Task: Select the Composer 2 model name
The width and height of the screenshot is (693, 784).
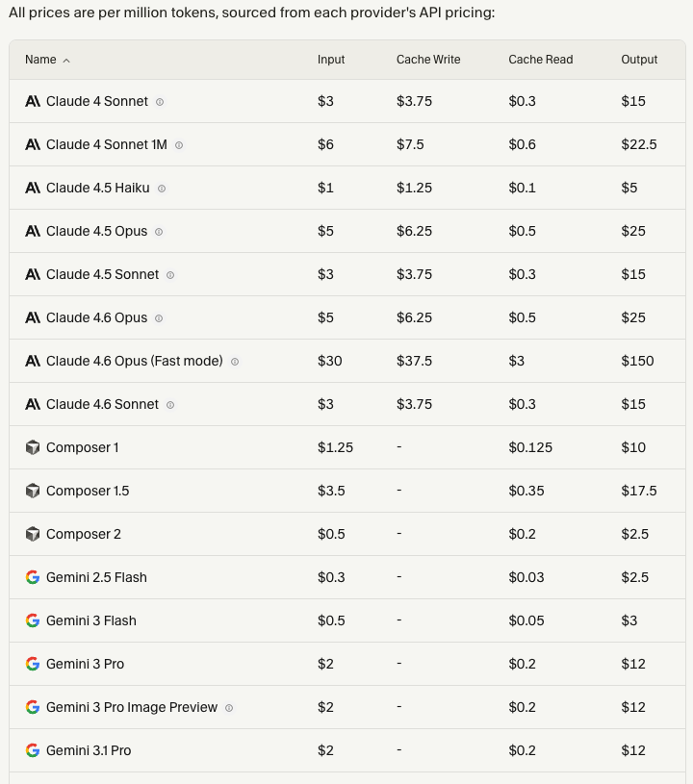Action: (84, 534)
